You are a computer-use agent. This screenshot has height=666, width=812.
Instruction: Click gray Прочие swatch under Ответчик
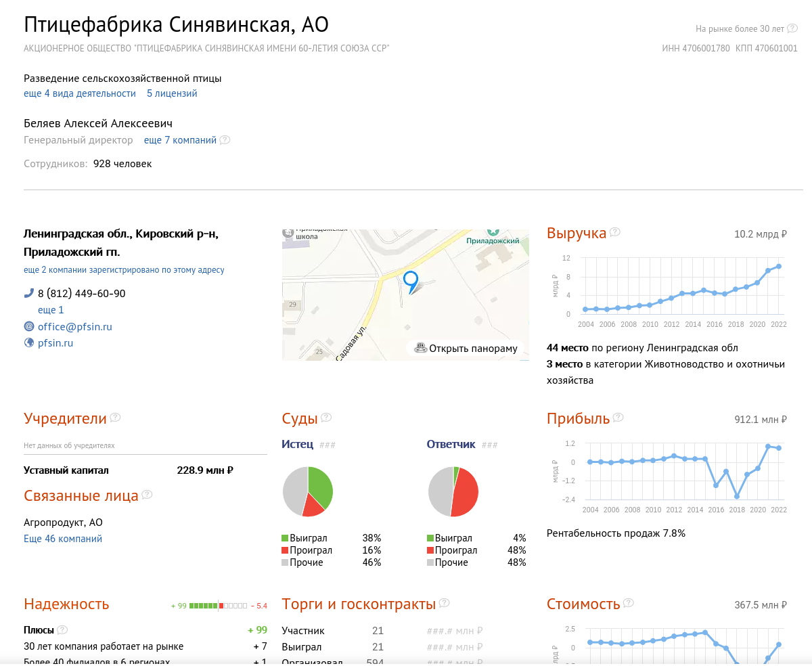coord(430,562)
